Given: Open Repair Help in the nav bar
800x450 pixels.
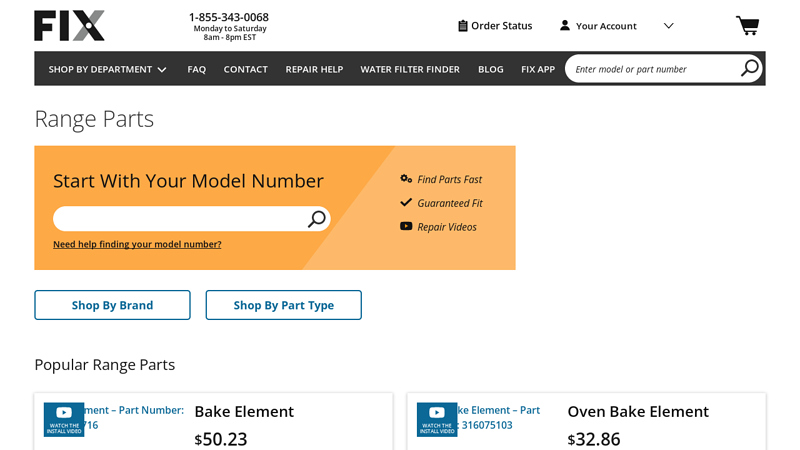Looking at the screenshot, I should pos(314,69).
